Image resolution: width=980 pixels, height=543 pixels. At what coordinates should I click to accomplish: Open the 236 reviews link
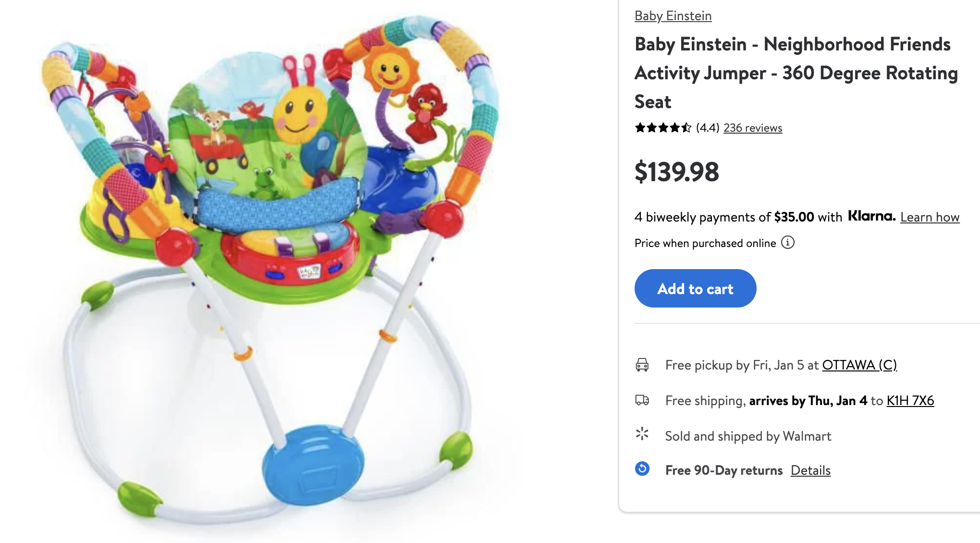[753, 128]
